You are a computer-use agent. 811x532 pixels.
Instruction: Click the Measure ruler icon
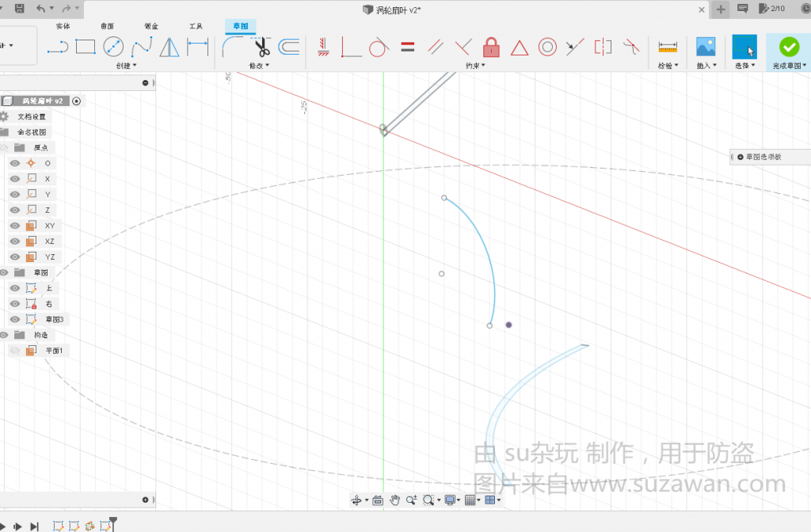click(668, 47)
